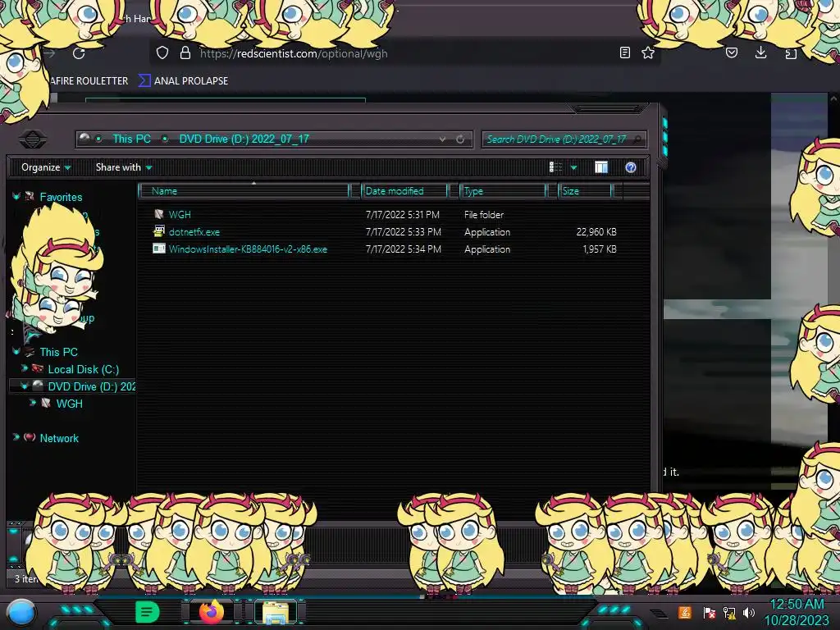
Task: Open the taskbar clock 12:50 AM
Action: [797, 612]
